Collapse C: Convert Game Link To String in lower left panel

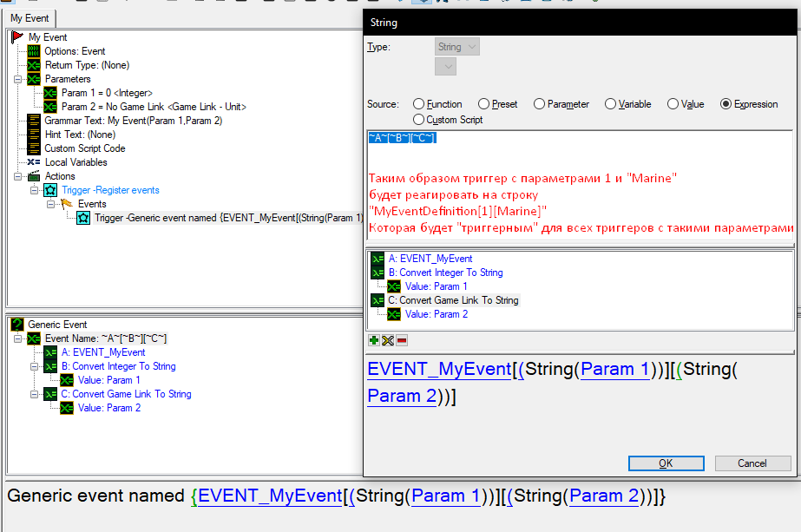point(34,394)
